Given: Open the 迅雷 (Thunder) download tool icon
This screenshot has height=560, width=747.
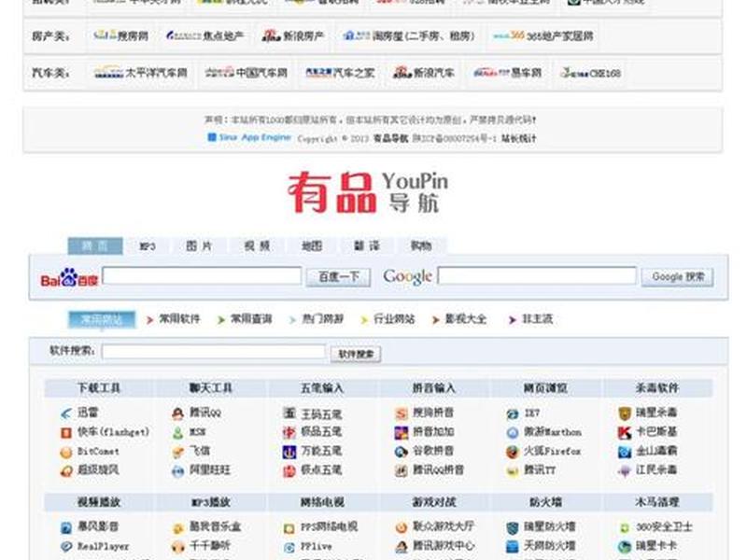Looking at the screenshot, I should click(x=65, y=413).
